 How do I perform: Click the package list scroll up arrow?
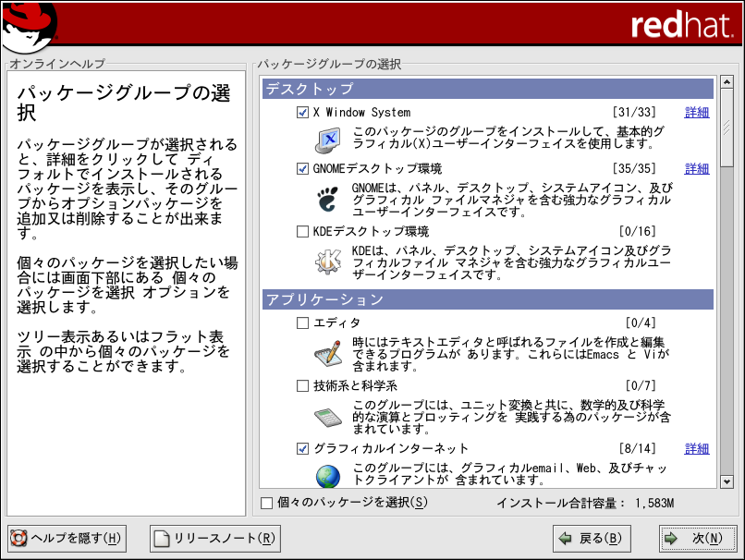726,87
